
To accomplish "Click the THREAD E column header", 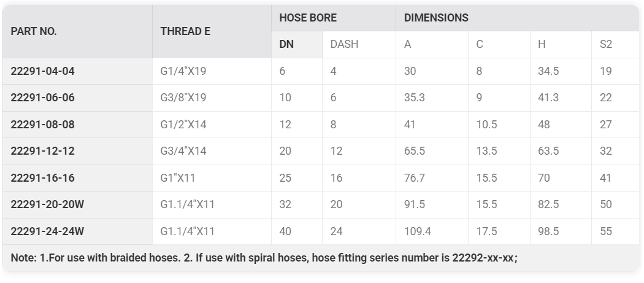I will (x=185, y=31).
